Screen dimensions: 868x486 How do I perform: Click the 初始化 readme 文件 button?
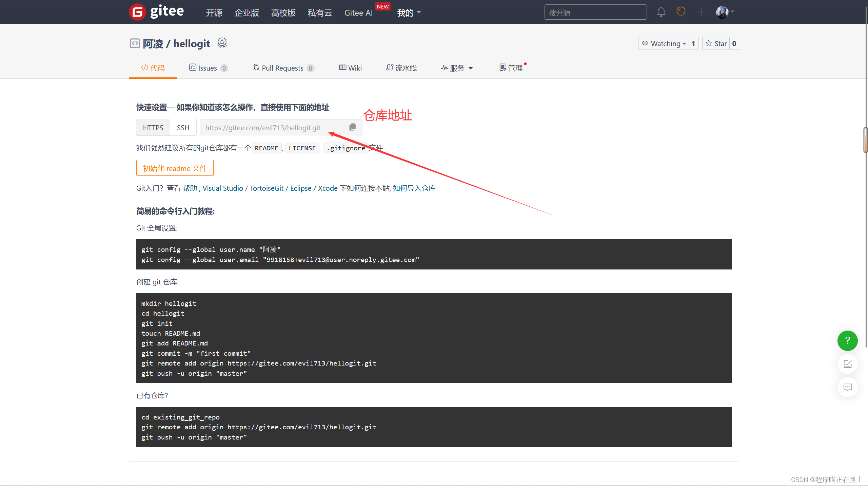[x=175, y=168]
